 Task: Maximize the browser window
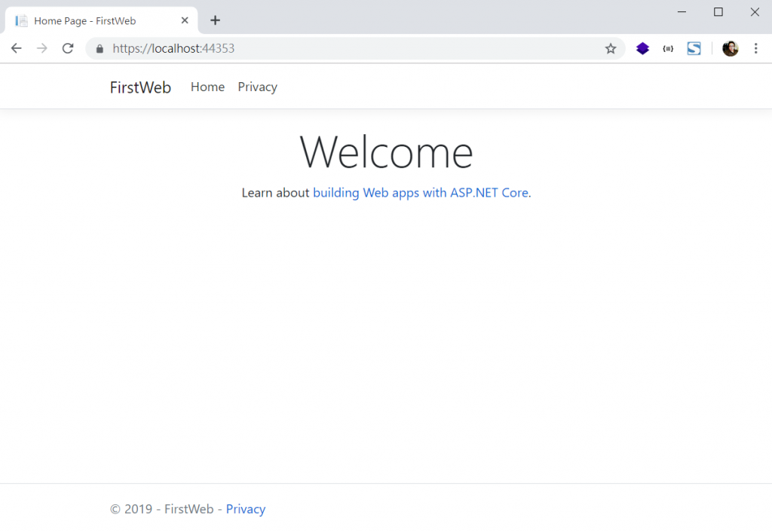718,12
